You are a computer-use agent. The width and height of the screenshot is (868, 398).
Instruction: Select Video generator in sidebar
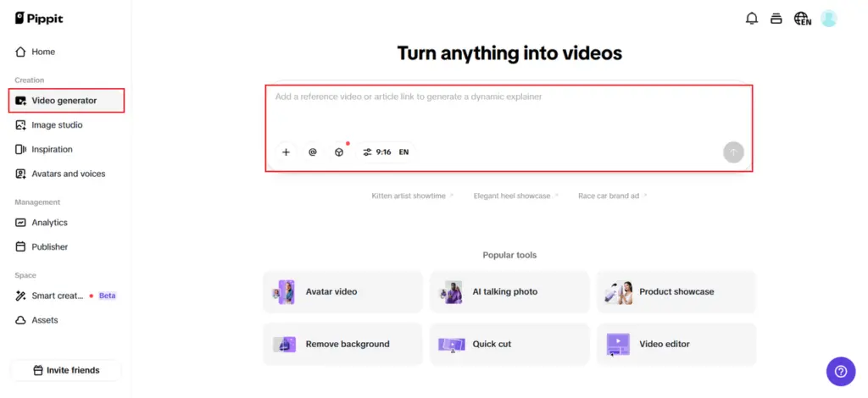coord(66,101)
